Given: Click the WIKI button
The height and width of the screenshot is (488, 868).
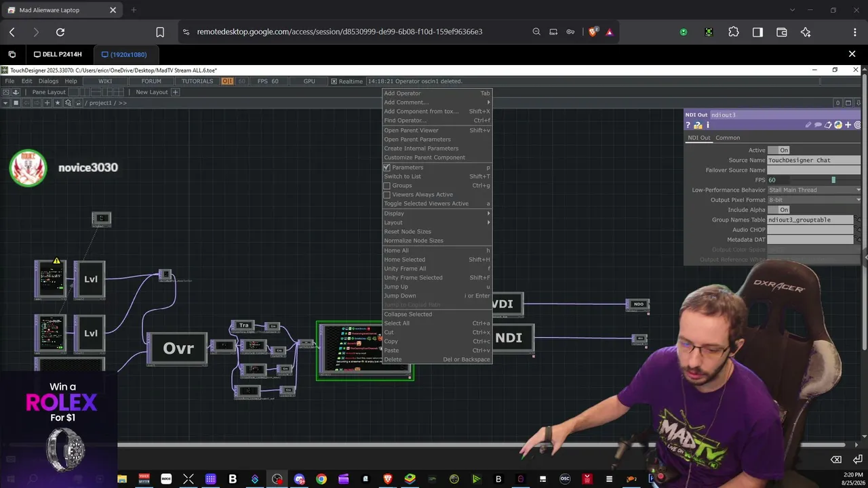Looking at the screenshot, I should coord(105,81).
